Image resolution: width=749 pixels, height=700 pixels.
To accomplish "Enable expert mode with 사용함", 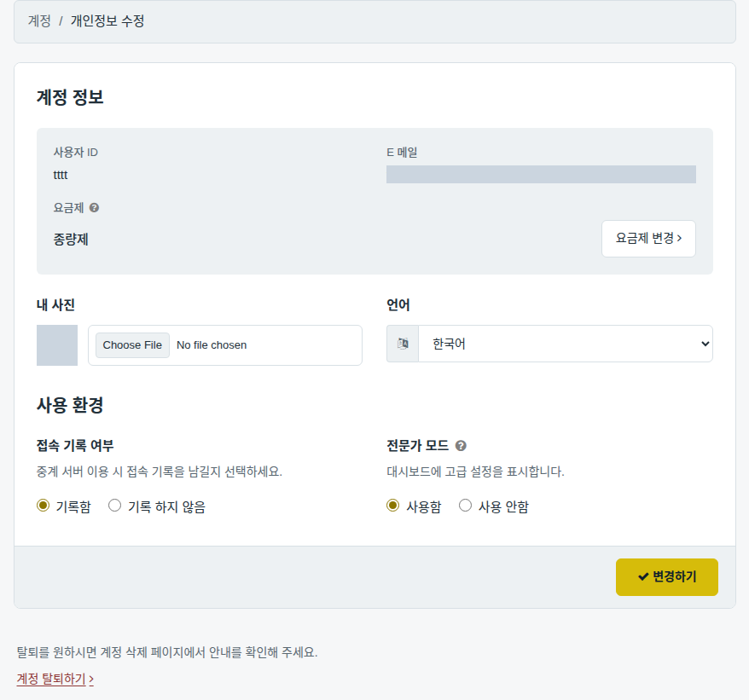I will tap(392, 506).
